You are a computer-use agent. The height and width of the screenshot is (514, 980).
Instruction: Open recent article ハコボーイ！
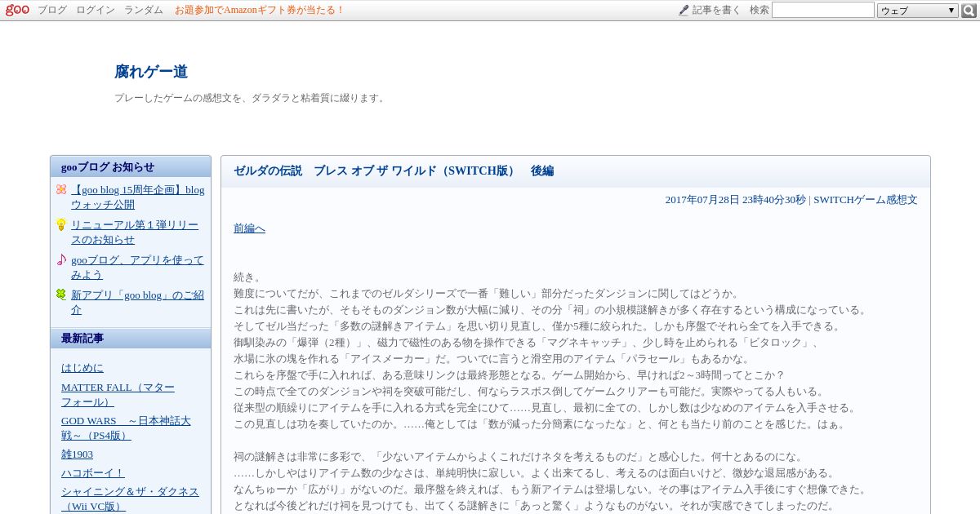coord(93,472)
